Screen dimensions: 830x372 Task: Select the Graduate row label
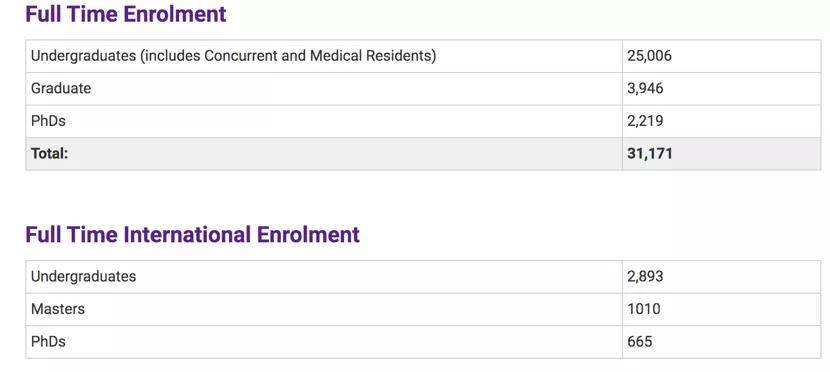(61, 88)
